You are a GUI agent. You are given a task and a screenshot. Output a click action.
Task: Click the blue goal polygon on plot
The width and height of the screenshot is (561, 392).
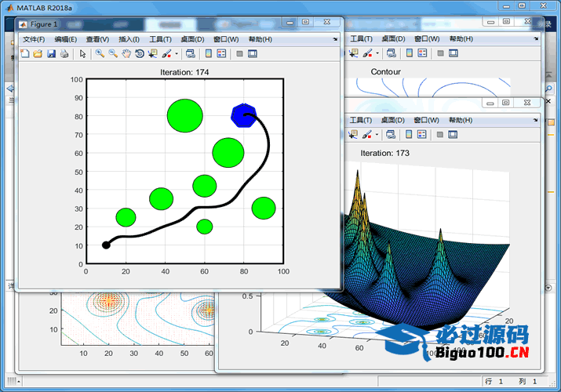[244, 115]
